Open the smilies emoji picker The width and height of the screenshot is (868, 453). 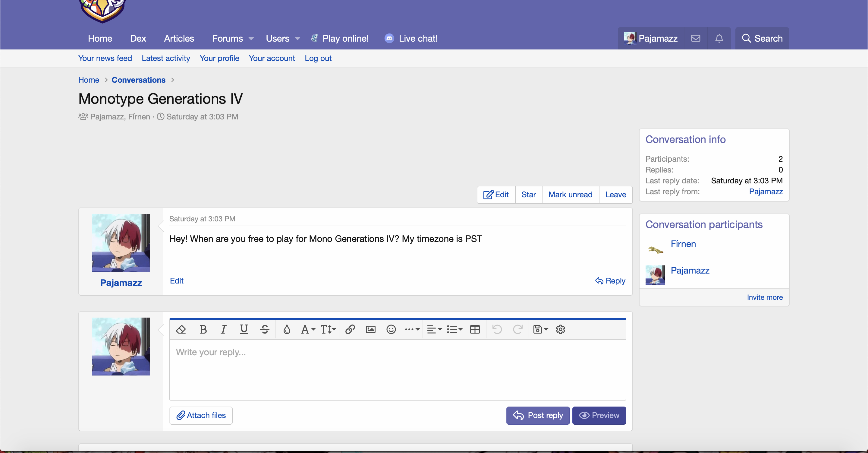click(x=391, y=329)
